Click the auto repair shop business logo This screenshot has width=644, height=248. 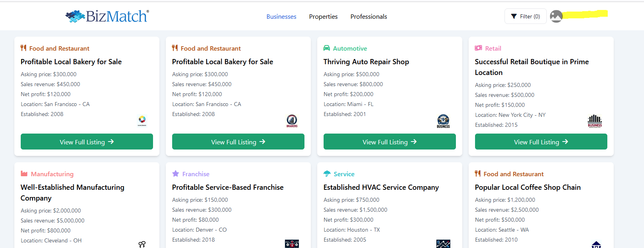click(443, 121)
